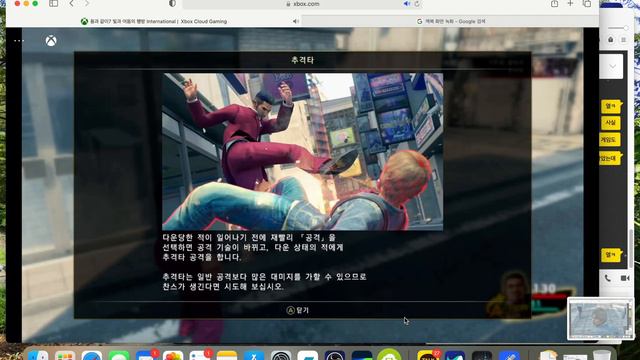Click the 추격타 tutorial title
The image size is (640, 360).
[302, 60]
